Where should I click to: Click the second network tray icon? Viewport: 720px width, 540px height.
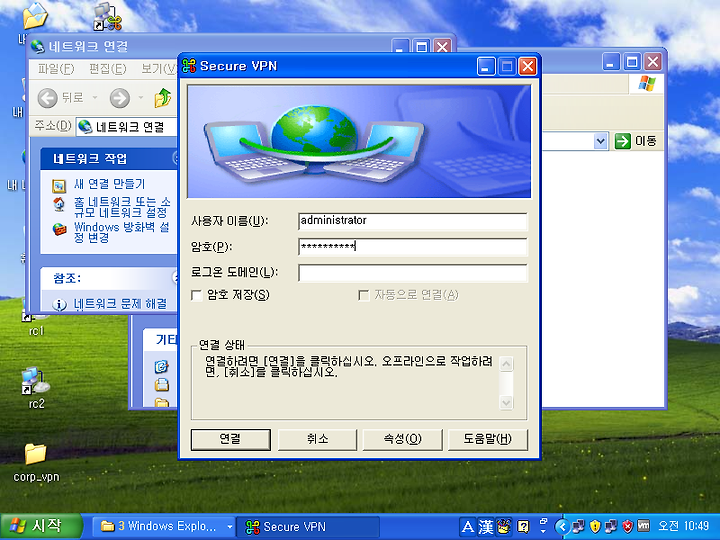tap(611, 526)
